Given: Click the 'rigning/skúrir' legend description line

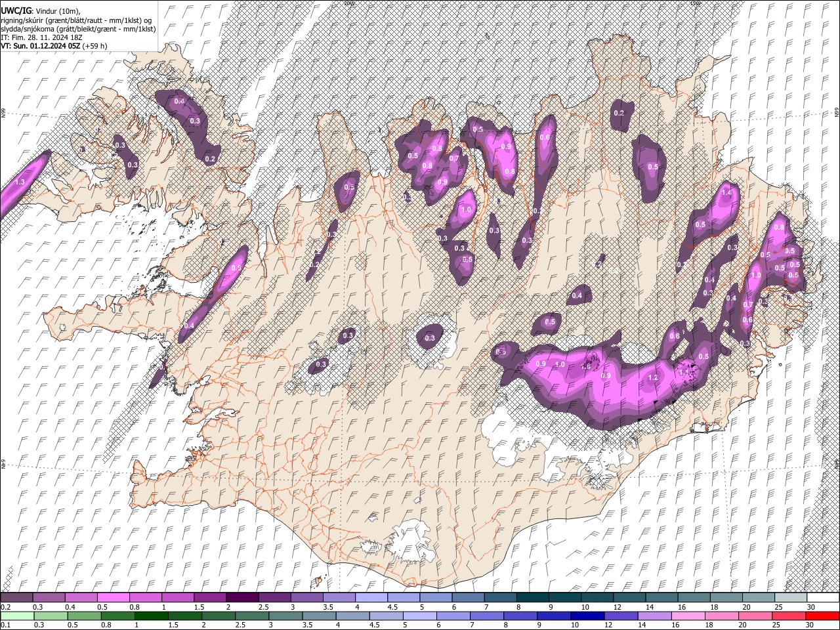Looking at the screenshot, I should [x=76, y=20].
